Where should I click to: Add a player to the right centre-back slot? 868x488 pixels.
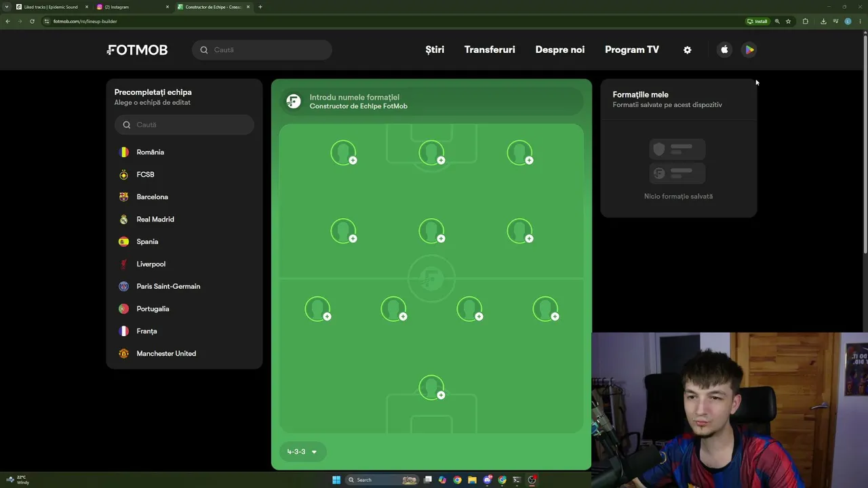coord(470,309)
